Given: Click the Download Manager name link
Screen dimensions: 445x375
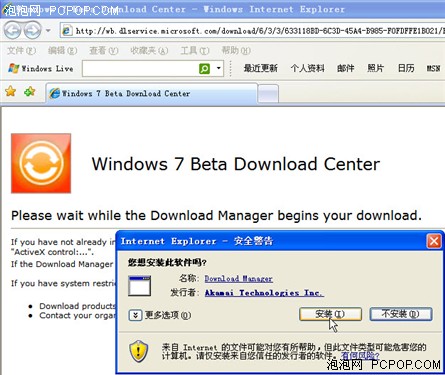Looking at the screenshot, I should click(x=239, y=278).
